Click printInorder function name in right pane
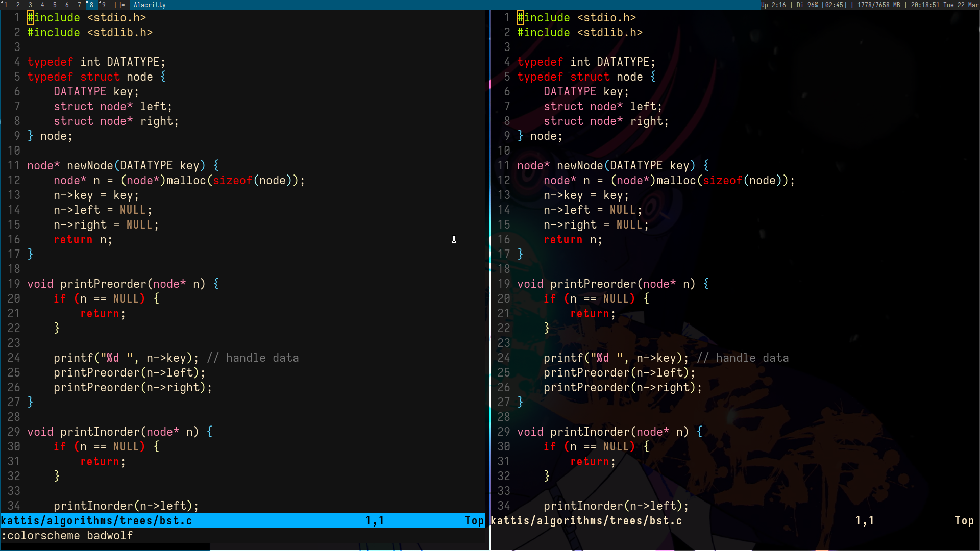The image size is (980, 551). click(590, 432)
